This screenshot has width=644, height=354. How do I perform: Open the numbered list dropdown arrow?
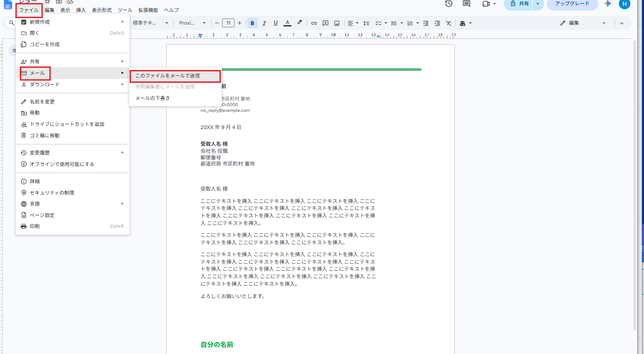tap(418, 23)
